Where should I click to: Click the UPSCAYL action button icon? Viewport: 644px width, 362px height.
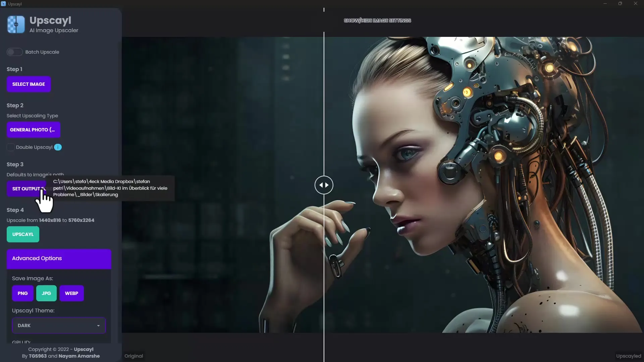pyautogui.click(x=22, y=234)
